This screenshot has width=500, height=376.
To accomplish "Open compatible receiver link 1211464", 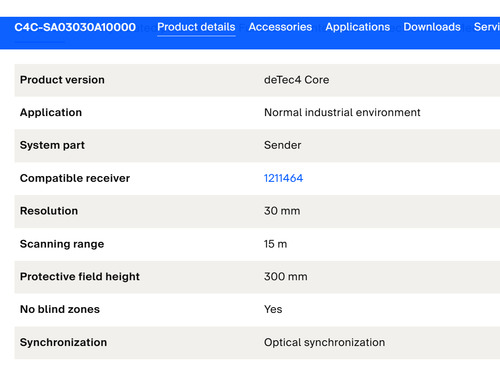I will click(x=283, y=178).
